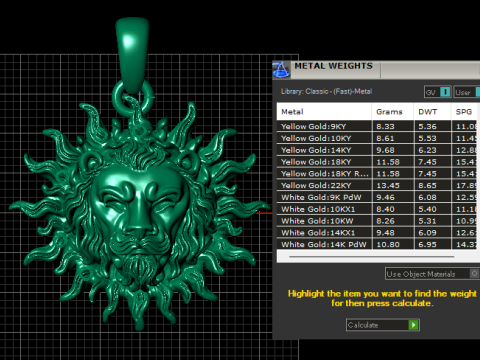Select the Yellow Gold:18KY R... row
This screenshot has height=360, width=480.
(377, 174)
